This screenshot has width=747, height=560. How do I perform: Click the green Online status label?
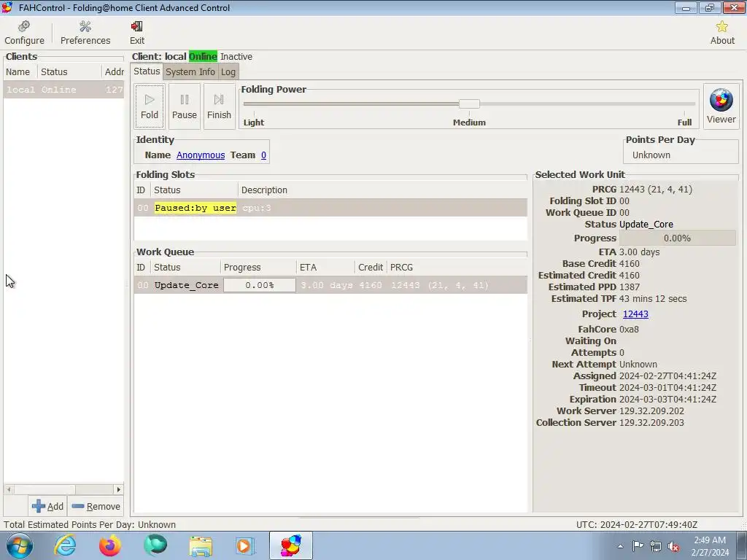pyautogui.click(x=203, y=57)
